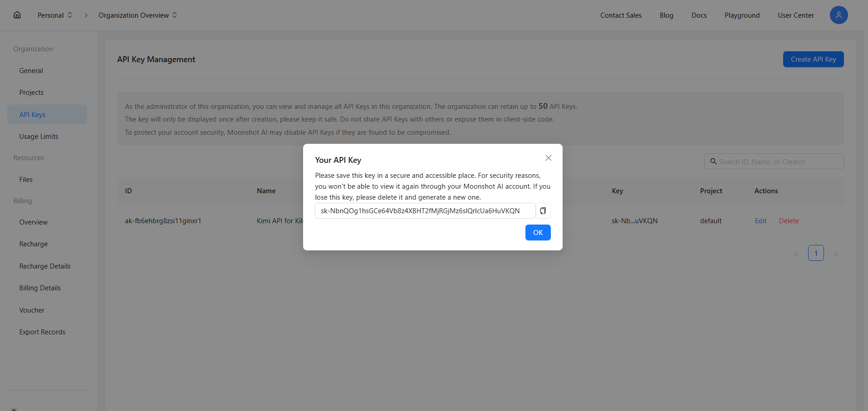Open the Blog link
Image resolution: width=868 pixels, height=411 pixels.
click(667, 15)
